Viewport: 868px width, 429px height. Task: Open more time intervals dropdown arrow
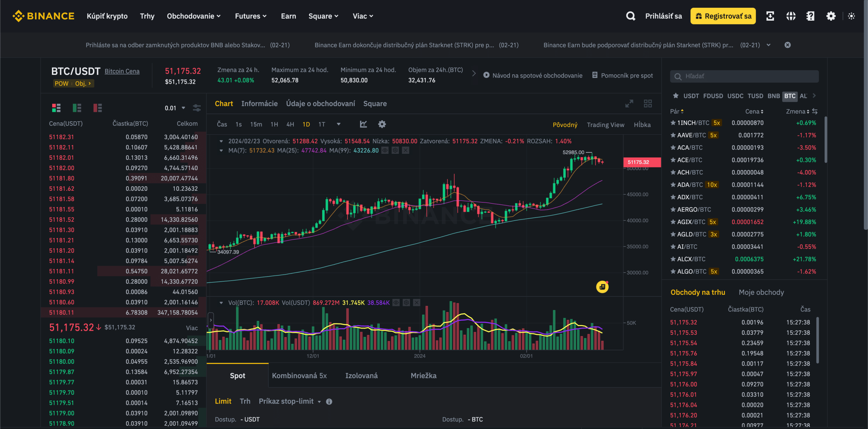coord(338,124)
